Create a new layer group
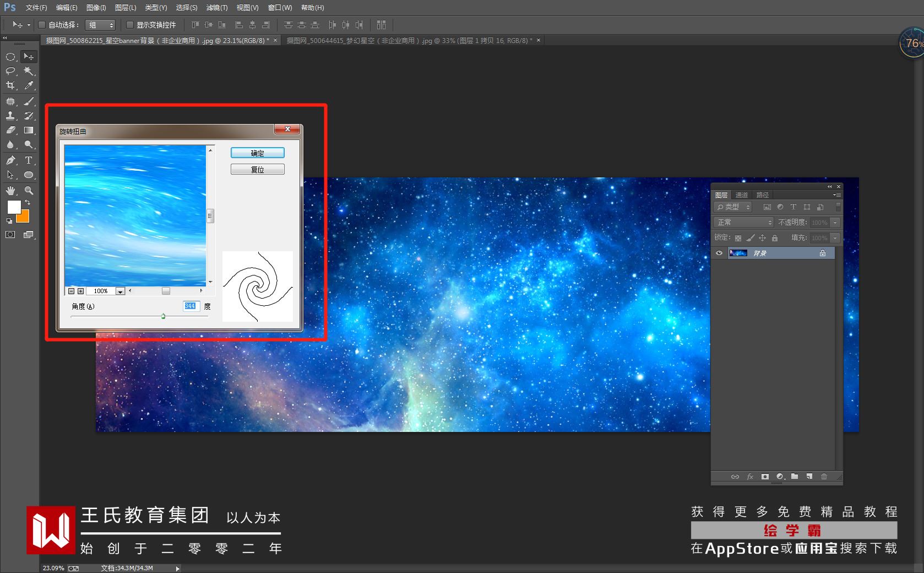This screenshot has height=573, width=924. pos(795,477)
